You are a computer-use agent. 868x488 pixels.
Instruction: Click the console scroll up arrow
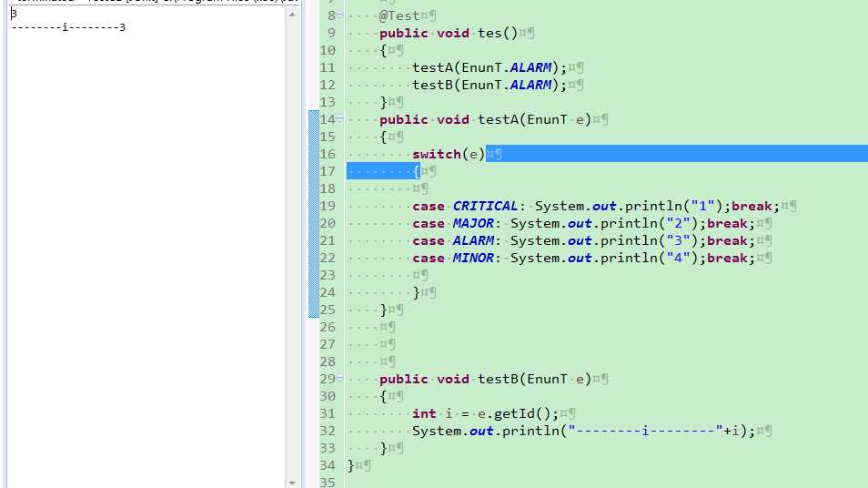point(292,15)
